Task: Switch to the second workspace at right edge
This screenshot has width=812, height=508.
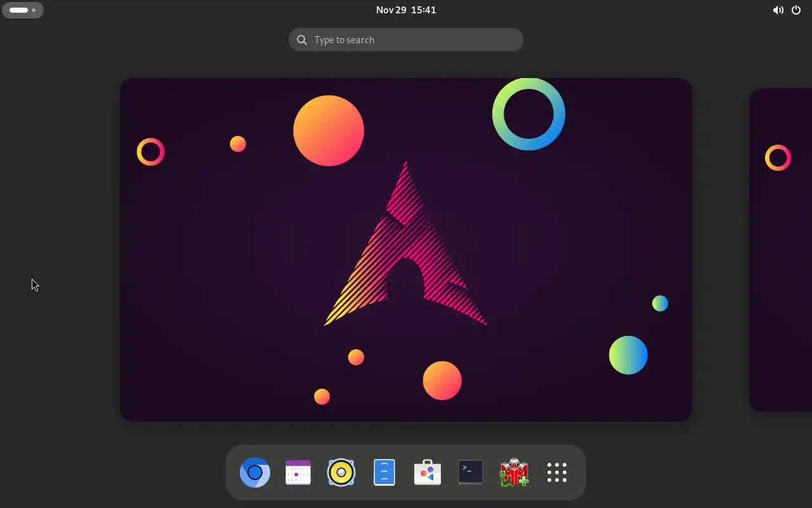Action: tap(781, 250)
